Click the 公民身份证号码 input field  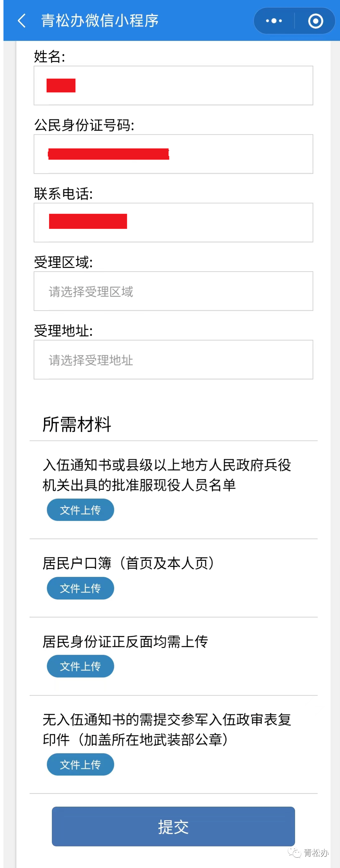pos(173,154)
